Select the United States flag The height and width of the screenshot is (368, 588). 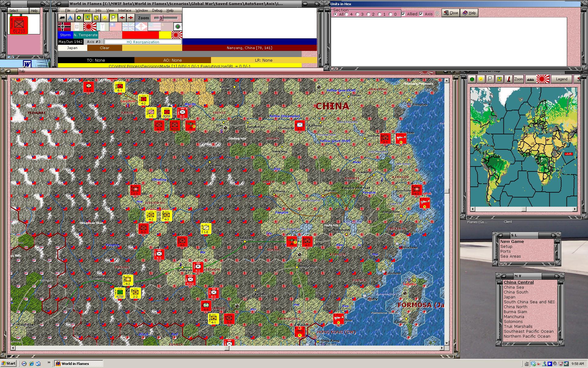(154, 27)
